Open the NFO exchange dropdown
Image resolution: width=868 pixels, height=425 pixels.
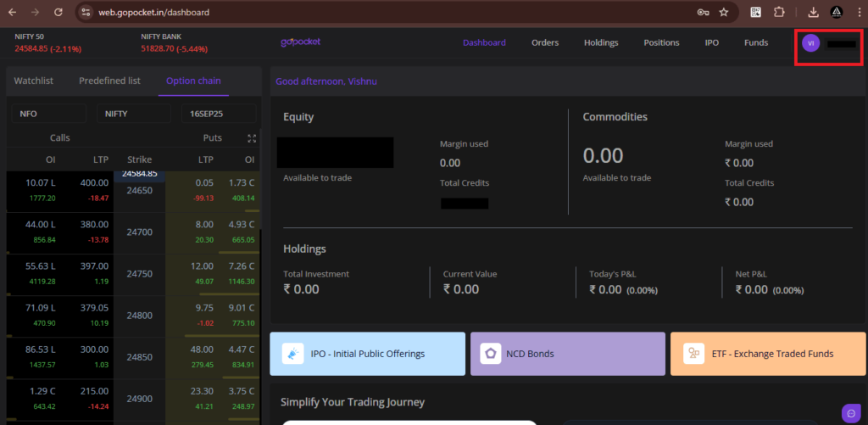click(48, 114)
